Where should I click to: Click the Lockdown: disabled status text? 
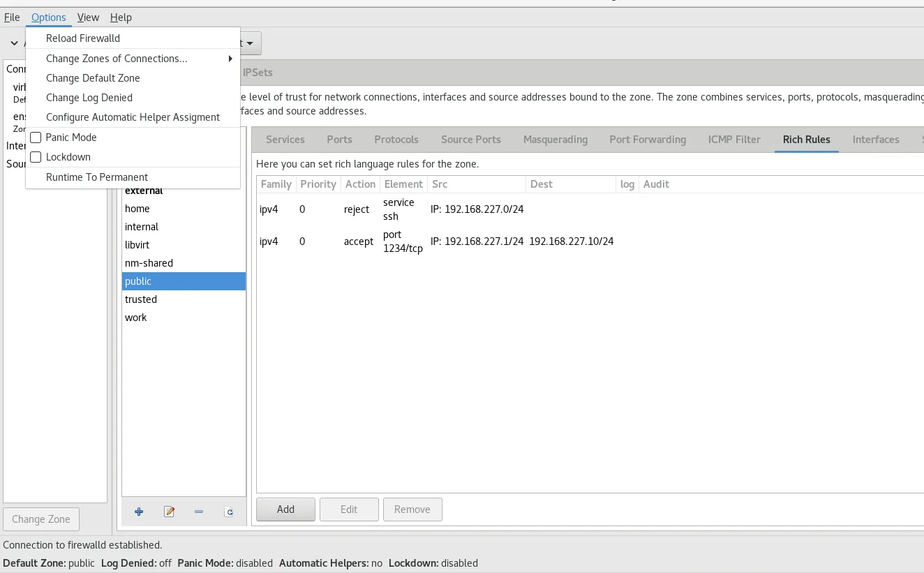pyautogui.click(x=433, y=563)
